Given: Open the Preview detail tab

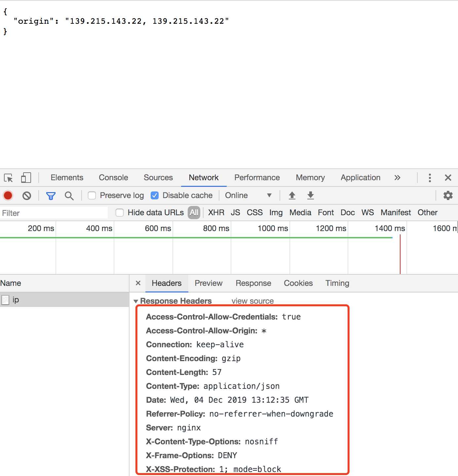Looking at the screenshot, I should click(x=209, y=283).
